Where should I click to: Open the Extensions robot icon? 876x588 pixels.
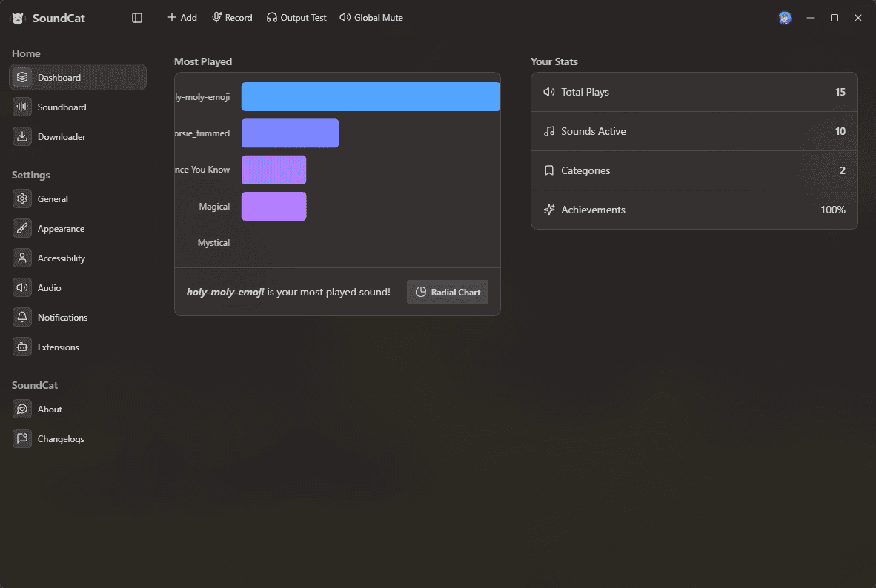click(x=22, y=347)
